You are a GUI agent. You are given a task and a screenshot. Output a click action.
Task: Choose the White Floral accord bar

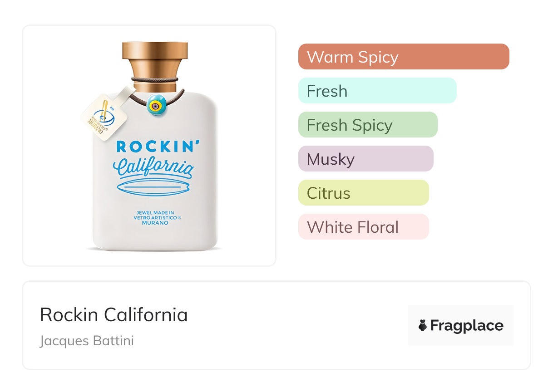tap(363, 227)
